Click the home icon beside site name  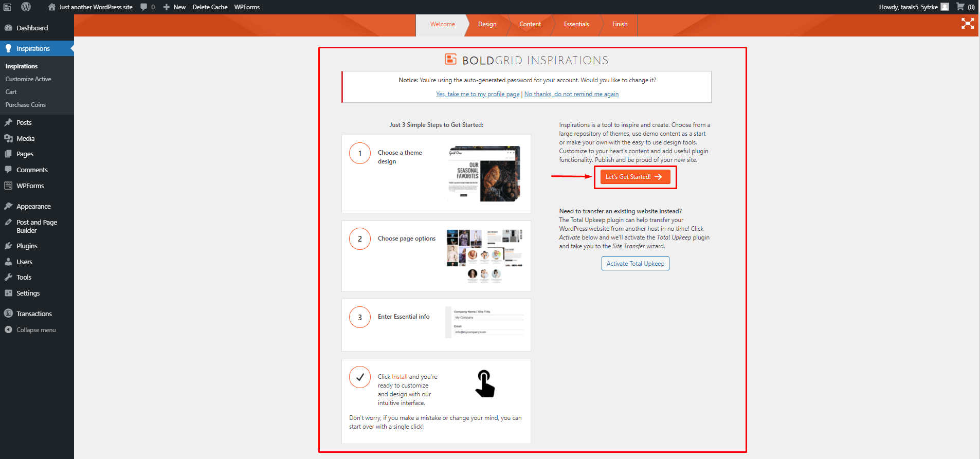[51, 7]
